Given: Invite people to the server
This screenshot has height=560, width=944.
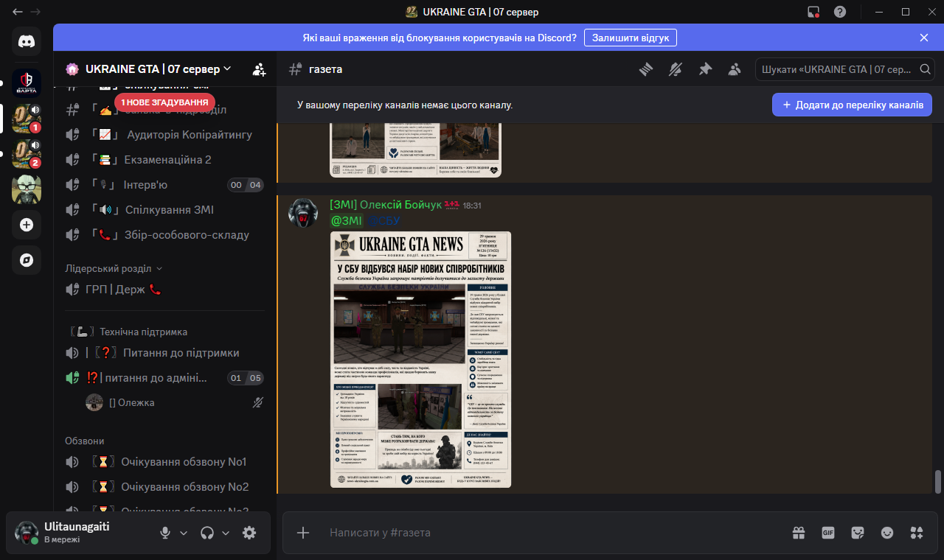Looking at the screenshot, I should (x=259, y=69).
